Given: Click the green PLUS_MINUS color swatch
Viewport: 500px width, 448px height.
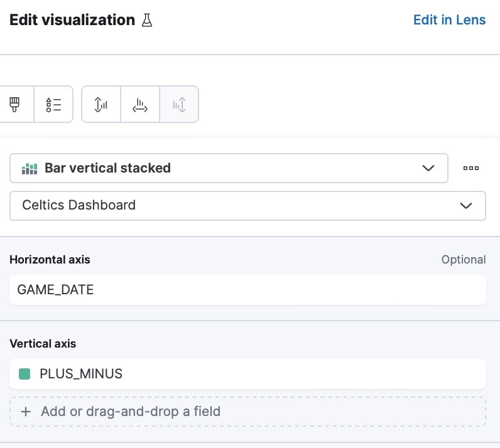Looking at the screenshot, I should [25, 374].
